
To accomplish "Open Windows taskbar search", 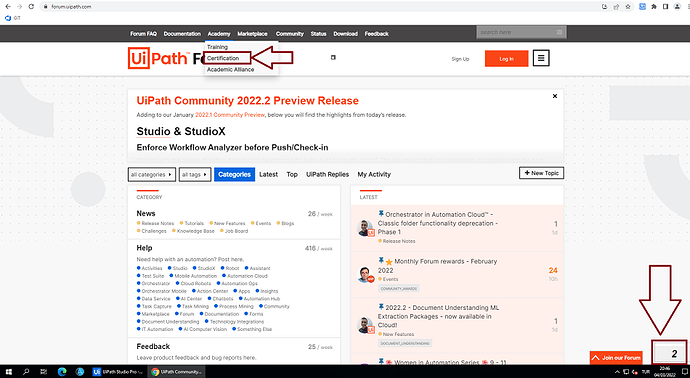I will [26, 372].
